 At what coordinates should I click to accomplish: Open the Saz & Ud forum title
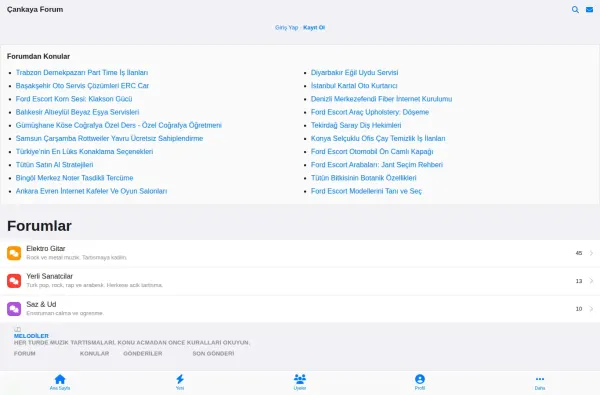pyautogui.click(x=41, y=304)
